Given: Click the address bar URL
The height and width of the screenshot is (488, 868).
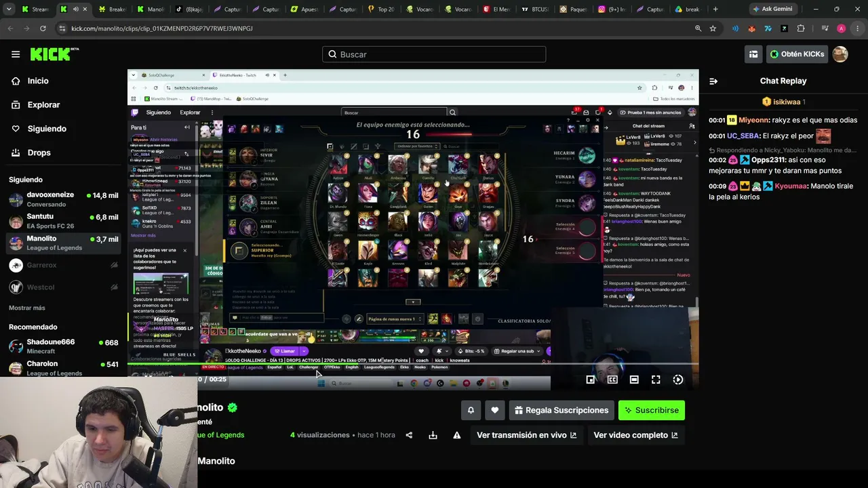Looking at the screenshot, I should pos(163,28).
